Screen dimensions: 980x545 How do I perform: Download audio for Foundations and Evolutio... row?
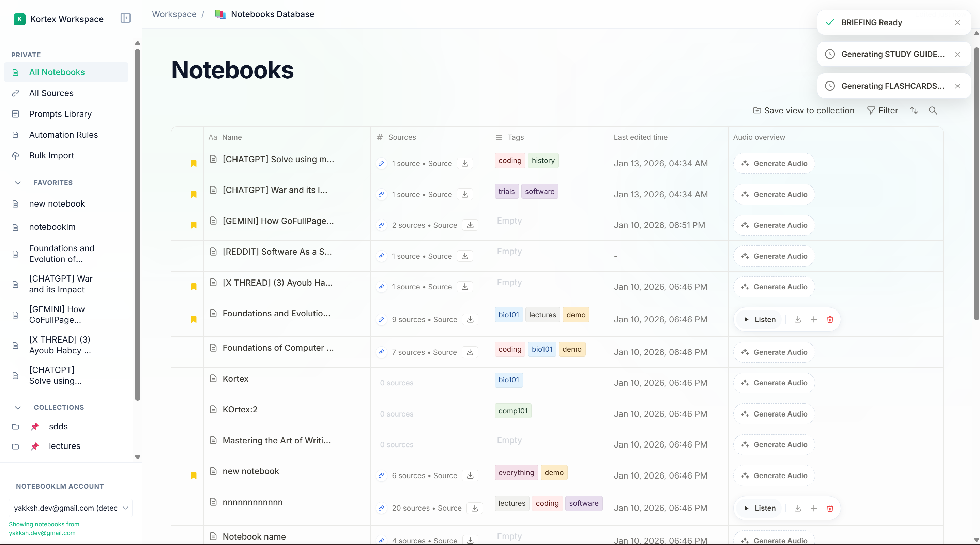[798, 319]
